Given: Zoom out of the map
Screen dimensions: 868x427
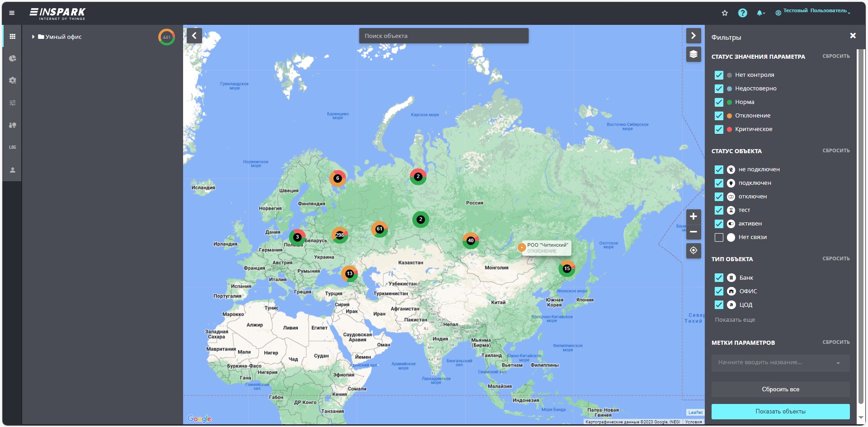Looking at the screenshot, I should tap(693, 232).
